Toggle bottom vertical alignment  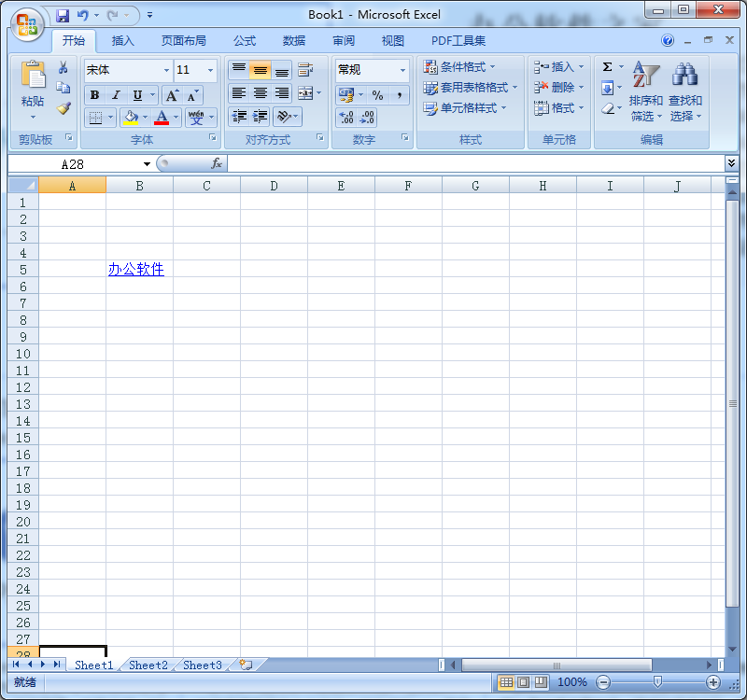click(x=282, y=70)
